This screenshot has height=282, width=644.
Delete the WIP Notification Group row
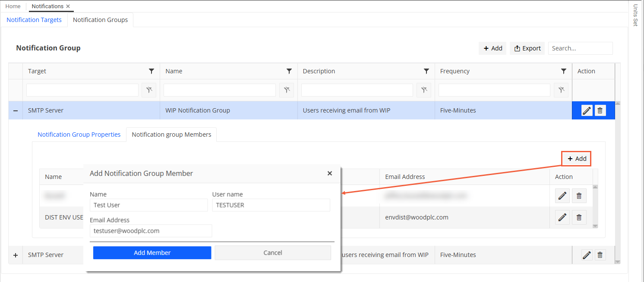click(600, 111)
